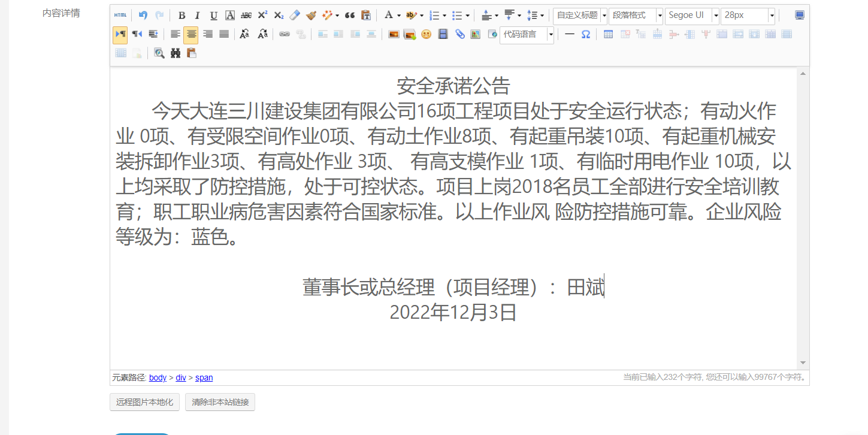
Task: Attach a file with the paperclip
Action: (x=459, y=34)
